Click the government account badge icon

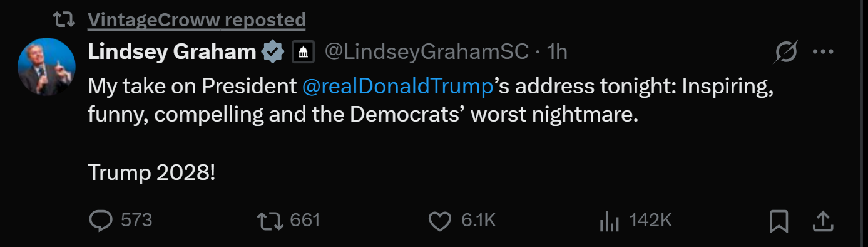tap(304, 52)
